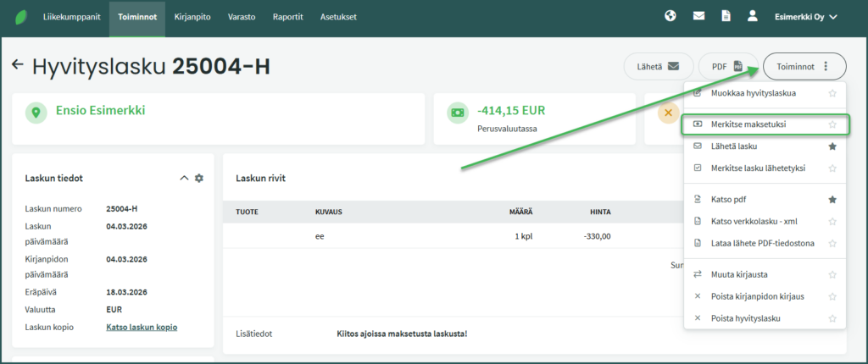Open the globe language icon

pos(670,16)
